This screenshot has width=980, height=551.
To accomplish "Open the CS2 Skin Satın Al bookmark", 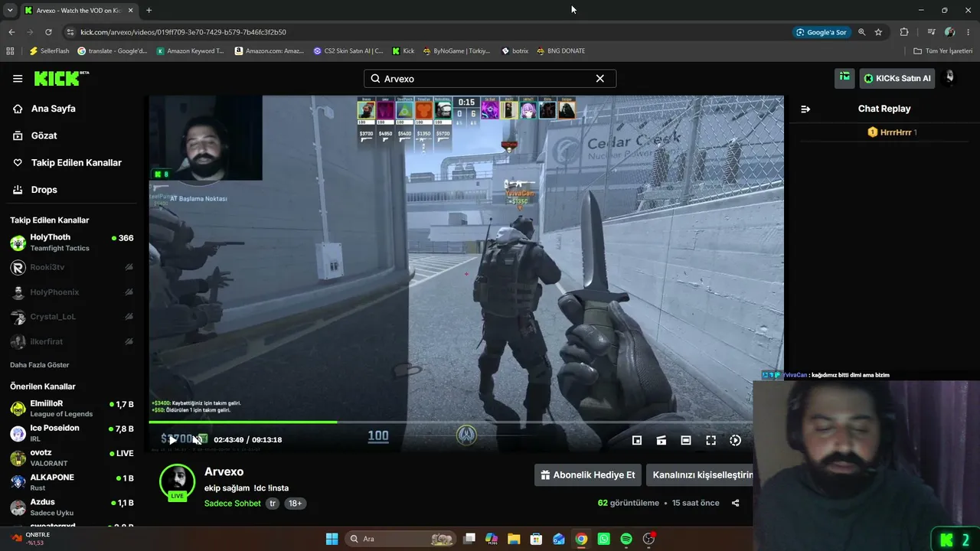I will (x=348, y=51).
